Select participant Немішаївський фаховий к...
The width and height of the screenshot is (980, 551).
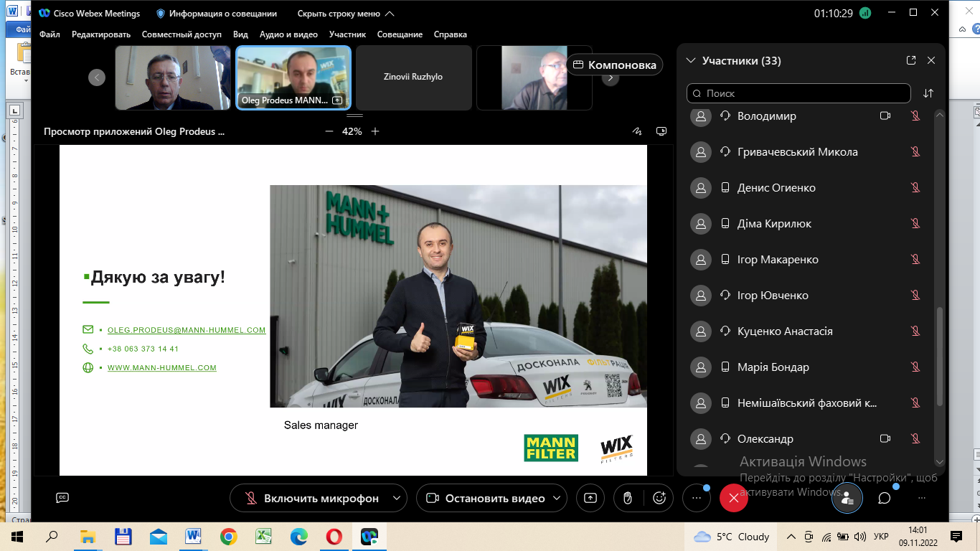tap(806, 403)
